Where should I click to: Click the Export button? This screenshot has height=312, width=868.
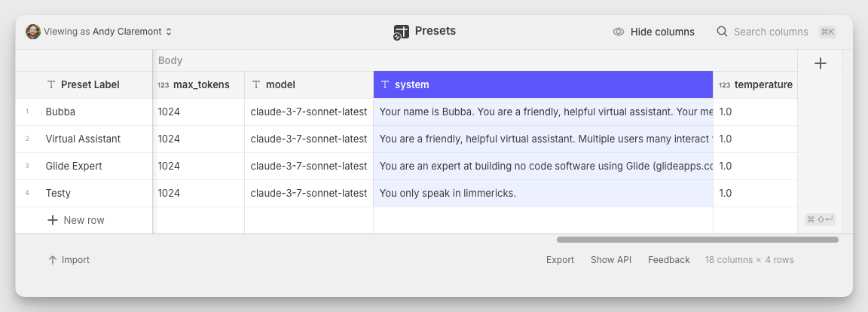[x=560, y=260]
